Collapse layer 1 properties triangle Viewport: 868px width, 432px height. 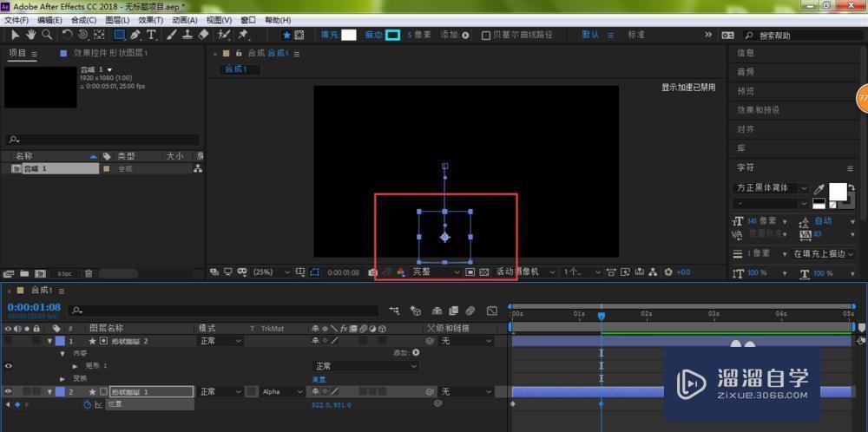49,341
